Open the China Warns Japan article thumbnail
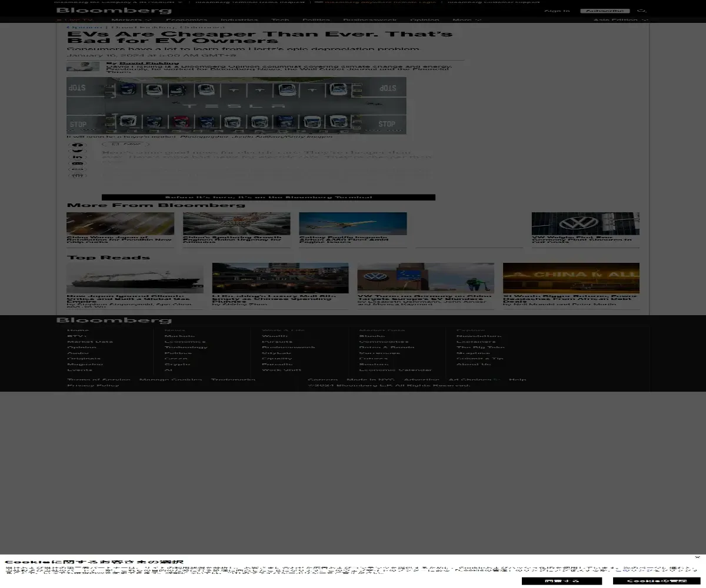Image resolution: width=706 pixels, height=588 pixels. [x=120, y=223]
